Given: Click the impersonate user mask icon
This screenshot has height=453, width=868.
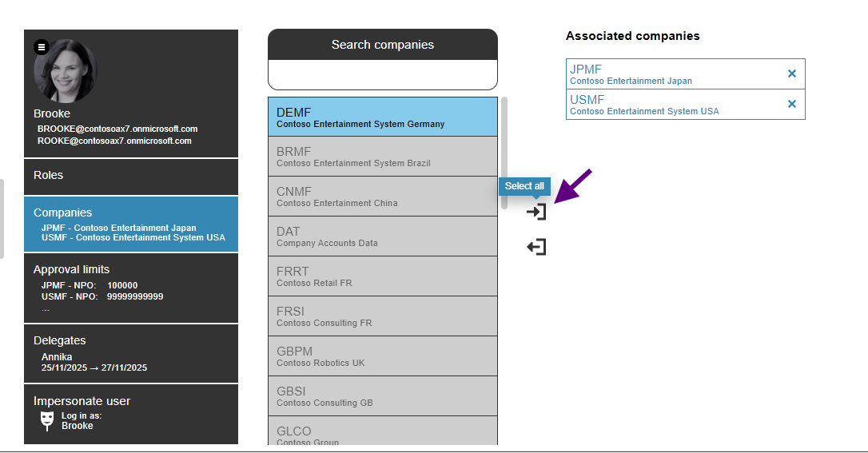Looking at the screenshot, I should 47,420.
